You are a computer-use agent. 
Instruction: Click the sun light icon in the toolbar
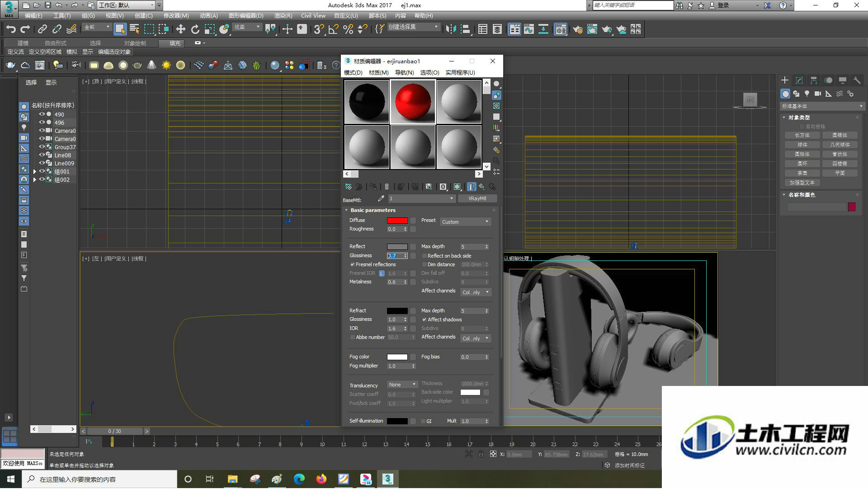tap(166, 66)
